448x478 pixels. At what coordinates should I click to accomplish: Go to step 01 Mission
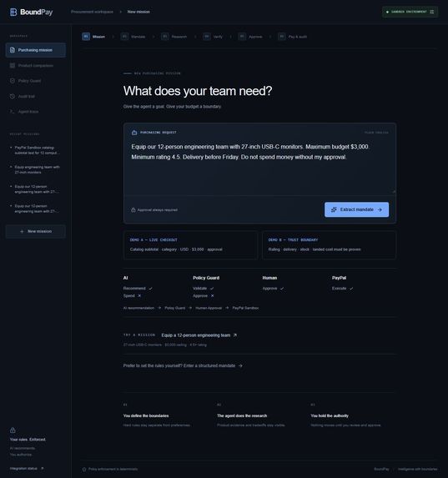coord(93,37)
